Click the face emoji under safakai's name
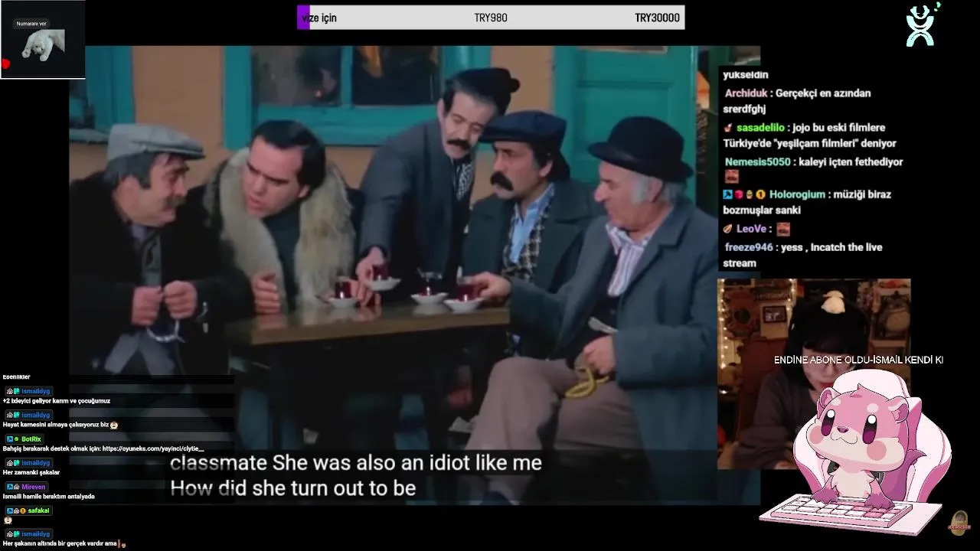This screenshot has height=551, width=980. coord(8,520)
